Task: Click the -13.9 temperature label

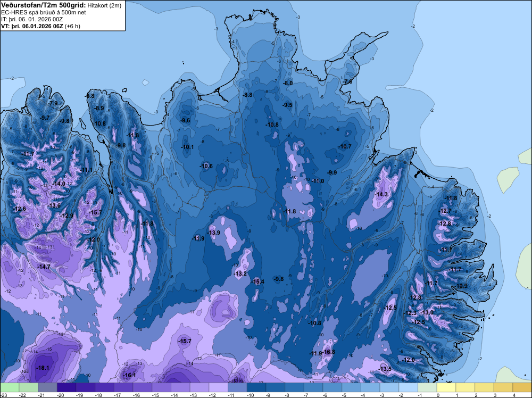Action: pos(213,233)
